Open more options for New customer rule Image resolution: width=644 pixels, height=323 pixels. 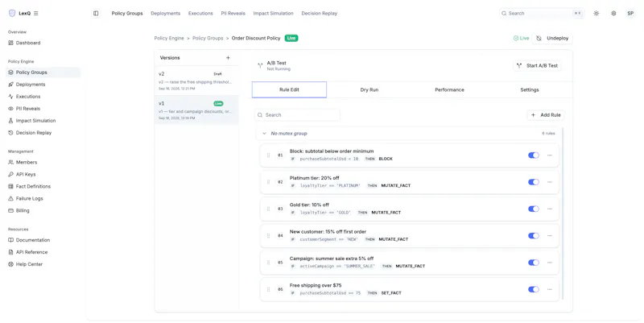(x=550, y=235)
